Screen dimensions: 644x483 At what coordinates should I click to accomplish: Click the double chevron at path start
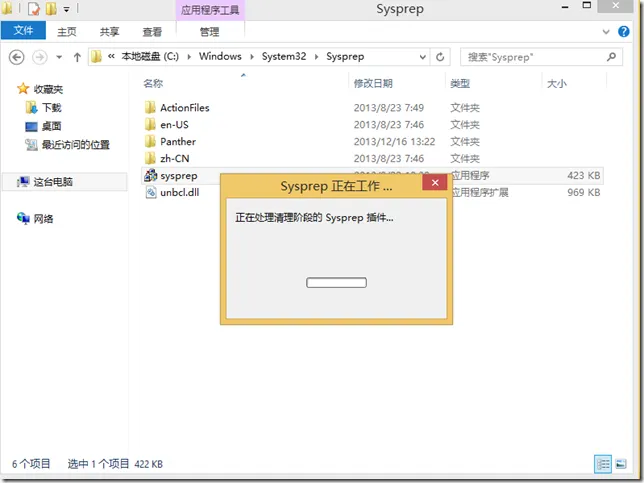[111, 57]
